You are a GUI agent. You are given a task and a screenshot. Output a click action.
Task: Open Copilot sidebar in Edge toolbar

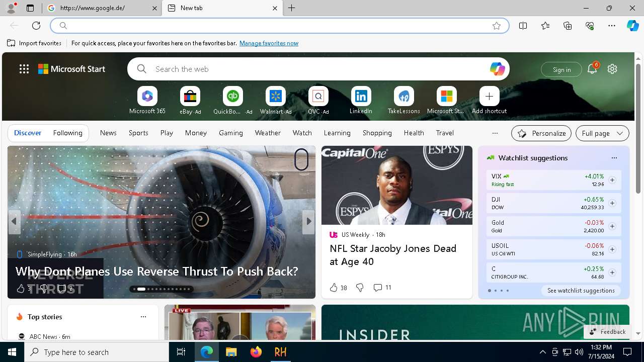pos(632,26)
